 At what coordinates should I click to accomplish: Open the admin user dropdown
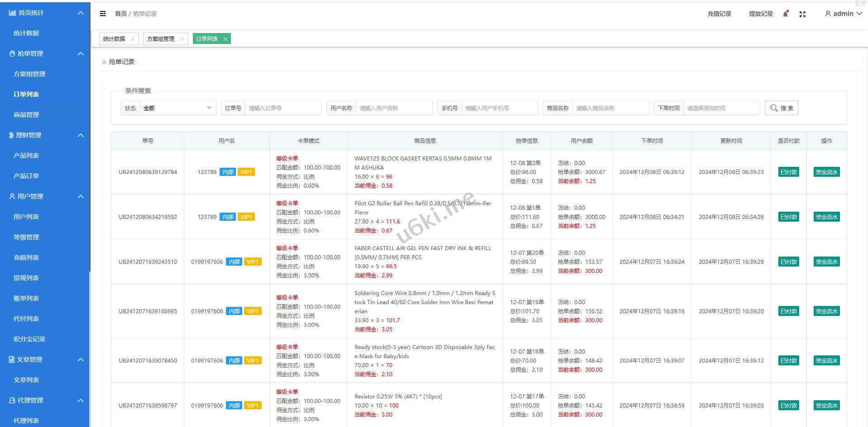[x=843, y=14]
